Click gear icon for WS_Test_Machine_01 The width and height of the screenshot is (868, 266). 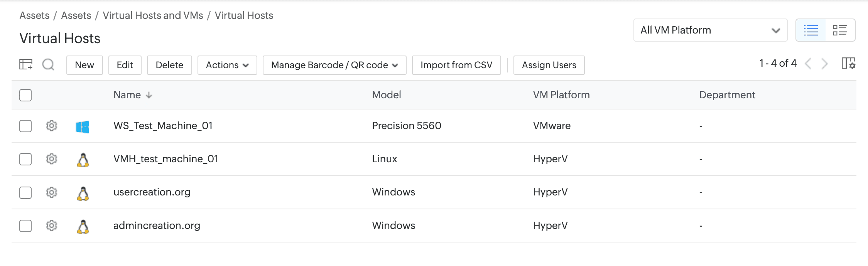(52, 126)
